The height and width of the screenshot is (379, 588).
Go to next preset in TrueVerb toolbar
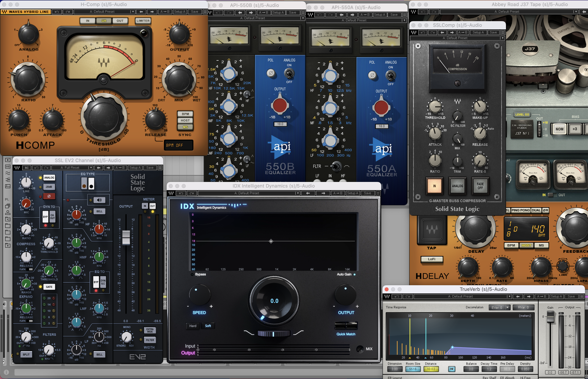(529, 296)
